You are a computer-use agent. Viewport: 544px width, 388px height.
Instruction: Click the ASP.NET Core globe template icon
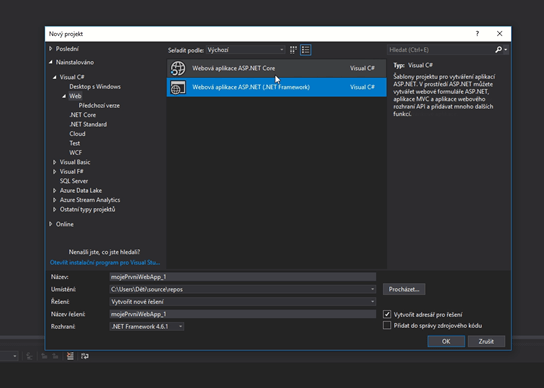tap(178, 68)
